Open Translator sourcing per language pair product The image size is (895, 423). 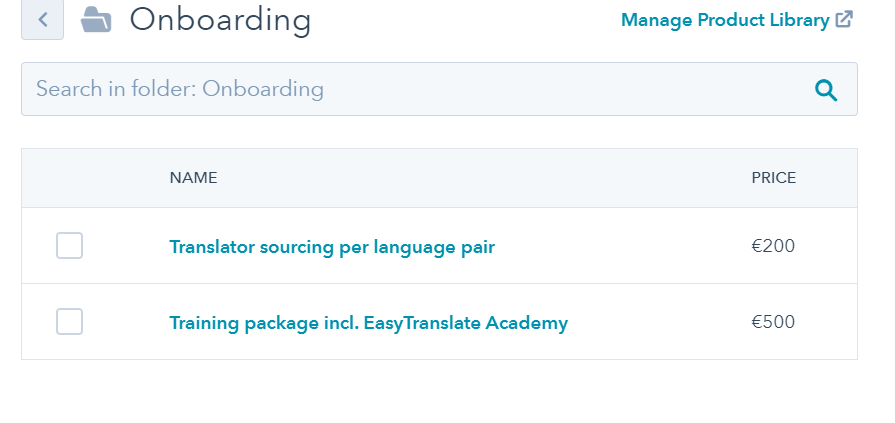pyautogui.click(x=332, y=246)
